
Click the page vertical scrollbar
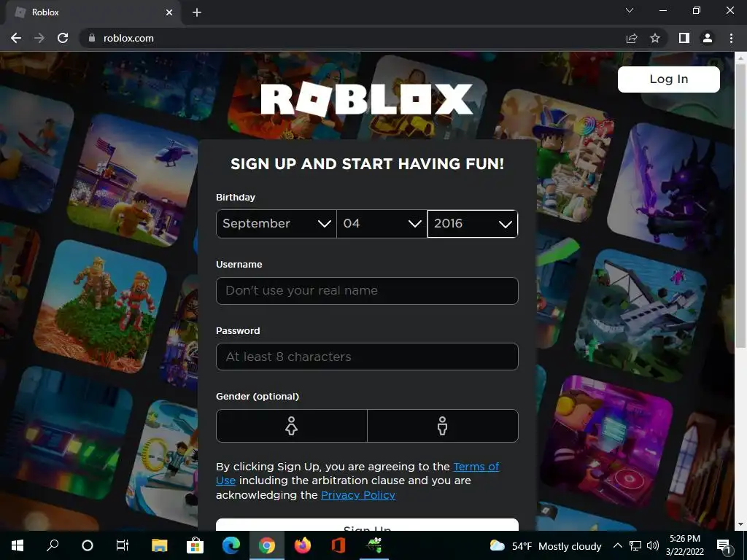click(740, 205)
